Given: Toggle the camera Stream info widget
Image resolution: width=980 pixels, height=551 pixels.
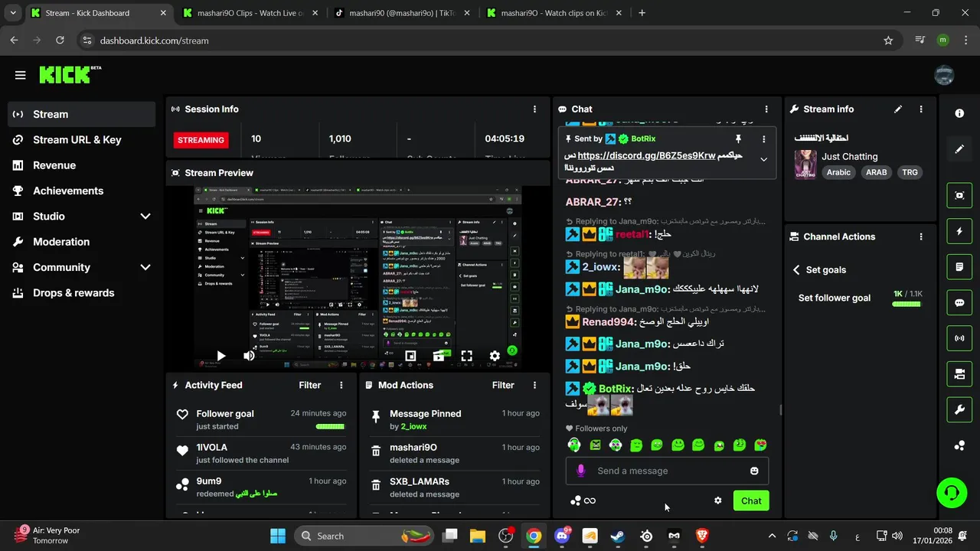Looking at the screenshot, I should coord(959,374).
